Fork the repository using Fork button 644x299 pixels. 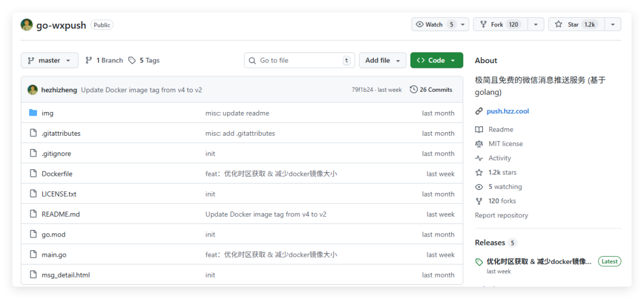501,24
